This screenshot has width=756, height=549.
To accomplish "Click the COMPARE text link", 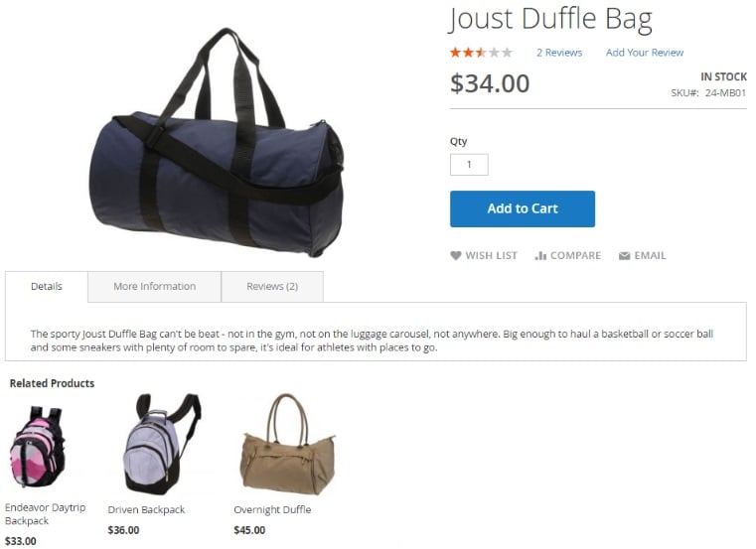I will tap(575, 256).
